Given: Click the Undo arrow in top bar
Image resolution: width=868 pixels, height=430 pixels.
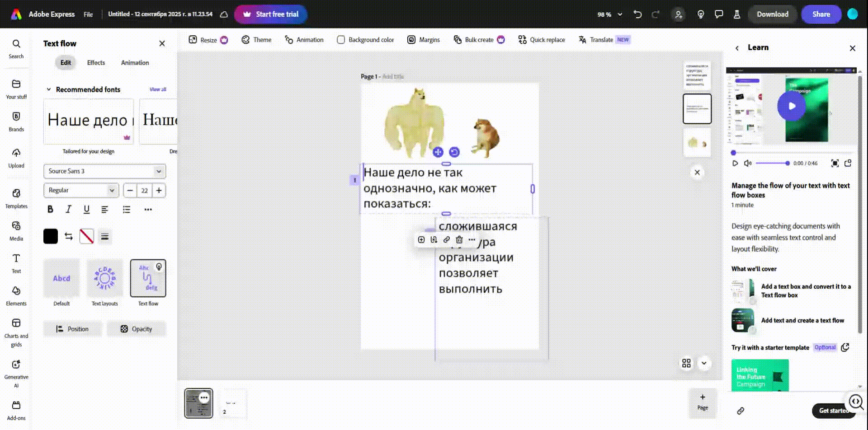Looking at the screenshot, I should pos(637,14).
